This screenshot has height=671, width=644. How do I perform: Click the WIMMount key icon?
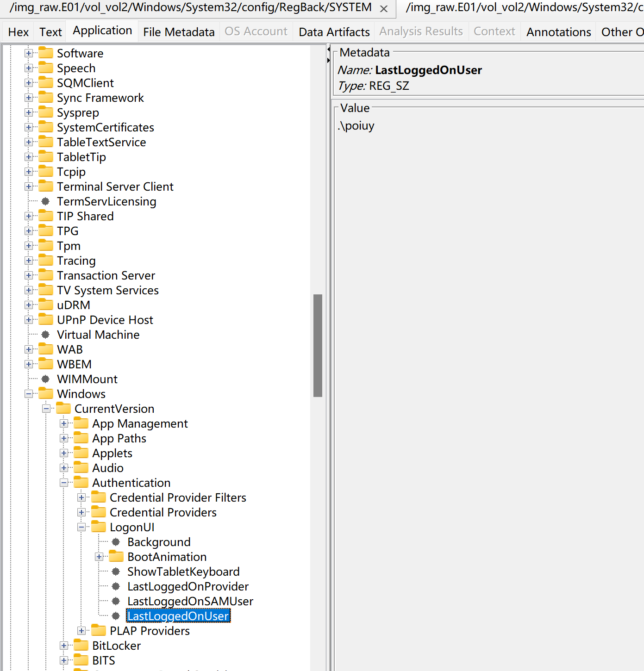[x=45, y=379]
